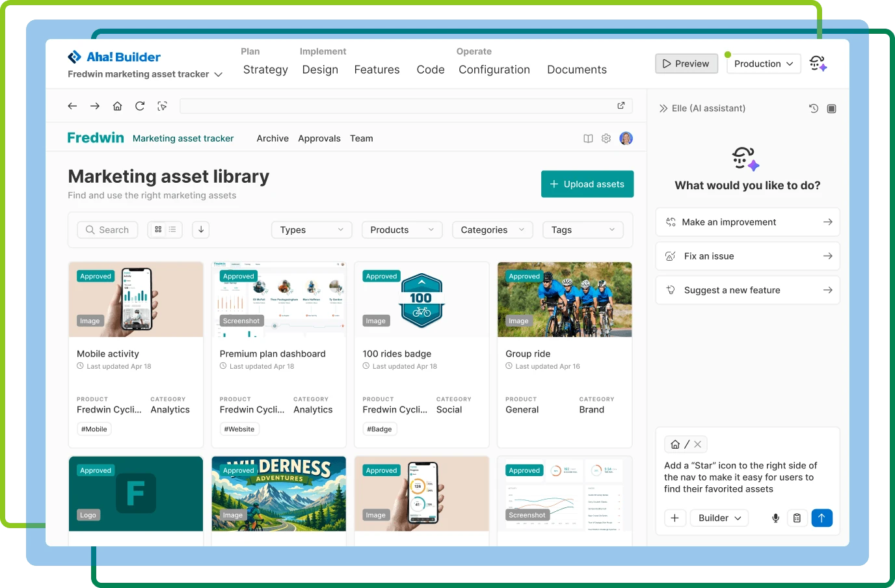895x588 pixels.
Task: Click the download arrow icon in the filter bar
Action: (200, 230)
